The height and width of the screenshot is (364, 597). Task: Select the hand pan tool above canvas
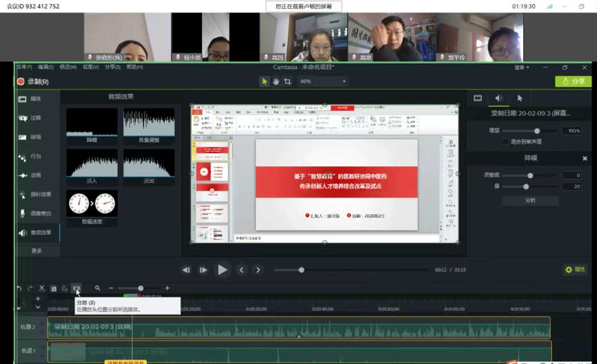pyautogui.click(x=275, y=81)
